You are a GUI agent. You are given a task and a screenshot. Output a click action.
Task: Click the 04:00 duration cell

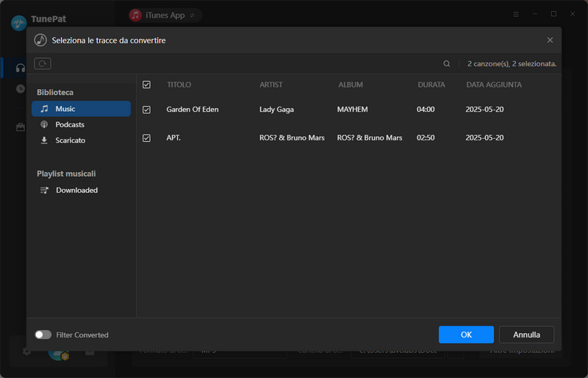click(426, 110)
